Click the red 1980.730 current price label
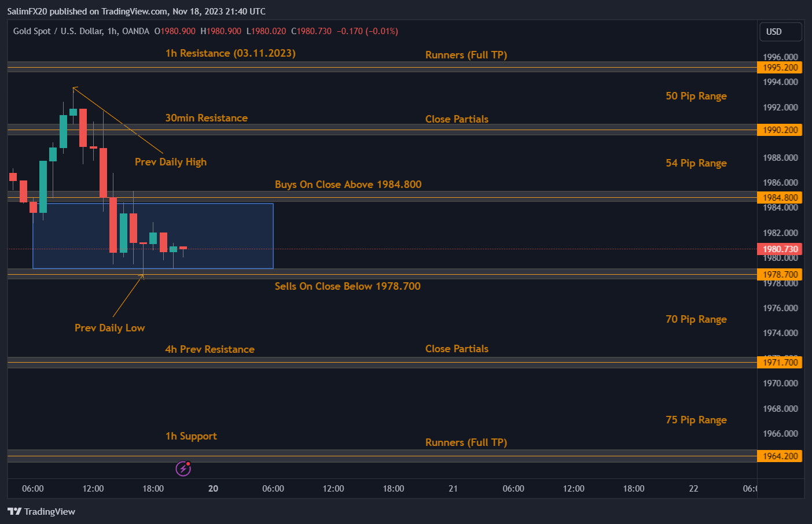 coord(780,249)
